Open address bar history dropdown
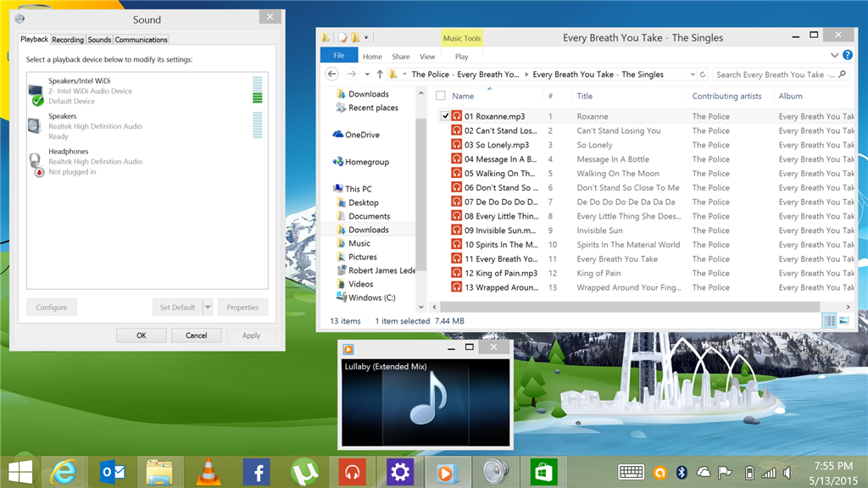The width and height of the screenshot is (868, 488). 693,75
